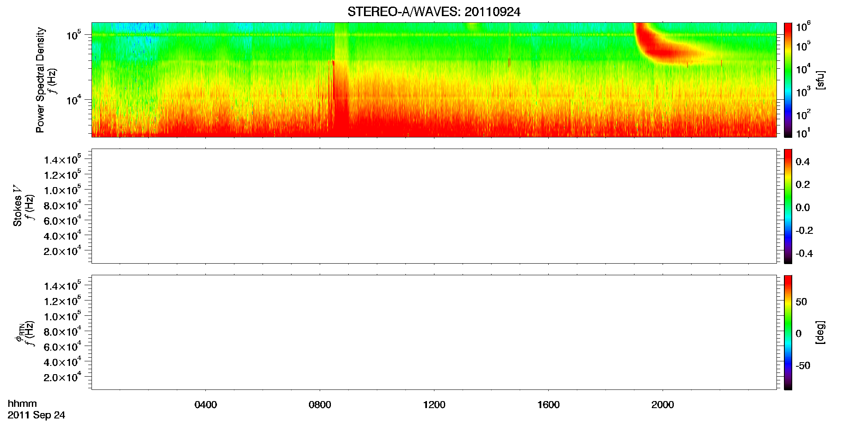The image size is (868, 447).
Task: Click the 0800 time tick label
Action: click(320, 405)
